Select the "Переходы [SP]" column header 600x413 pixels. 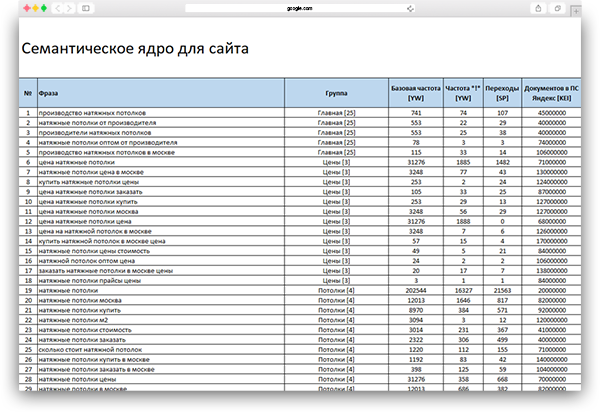[x=507, y=95]
